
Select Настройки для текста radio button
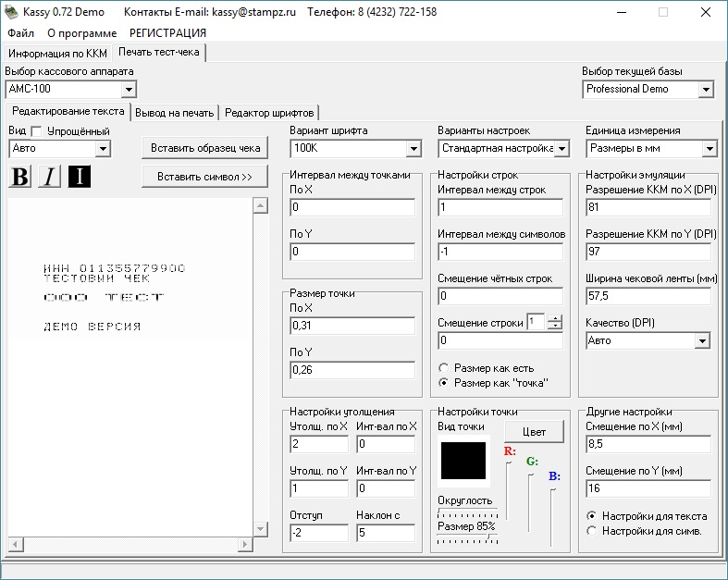click(592, 516)
